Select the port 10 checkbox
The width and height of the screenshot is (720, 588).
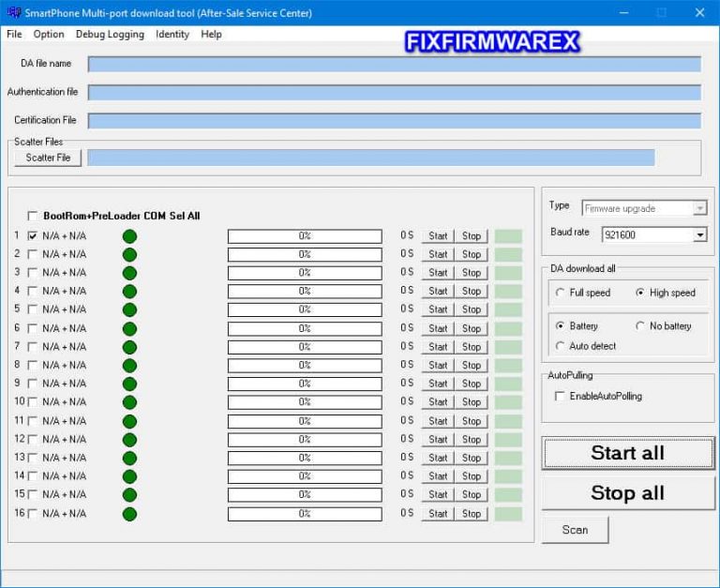33,402
